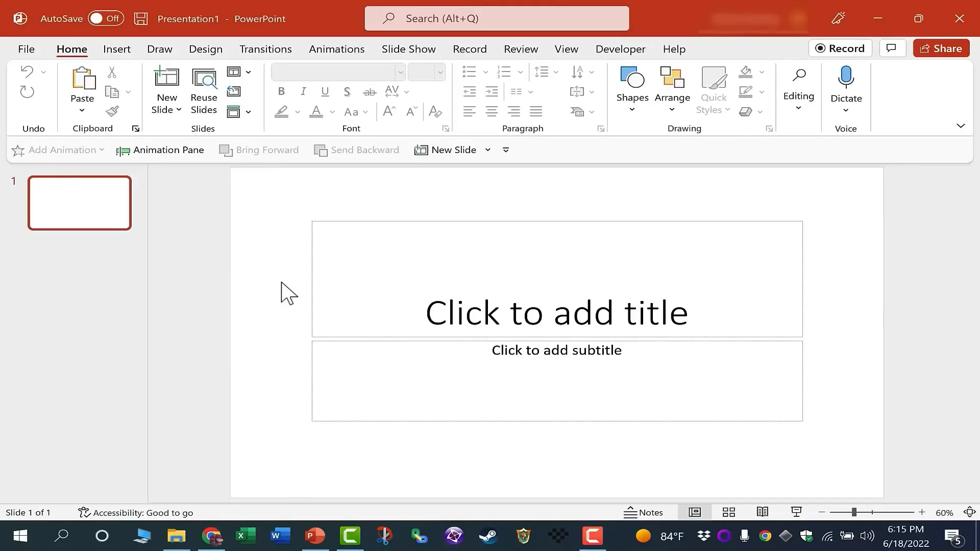Open the Paste options arrow
980x551 pixels.
[82, 110]
